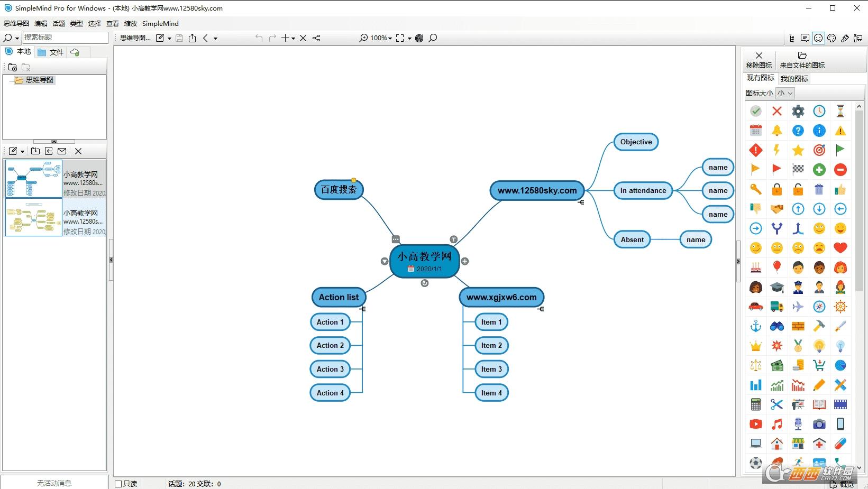Viewport: 868px width, 489px height.
Task: Open the paintbrush style panel icon
Action: tap(845, 38)
